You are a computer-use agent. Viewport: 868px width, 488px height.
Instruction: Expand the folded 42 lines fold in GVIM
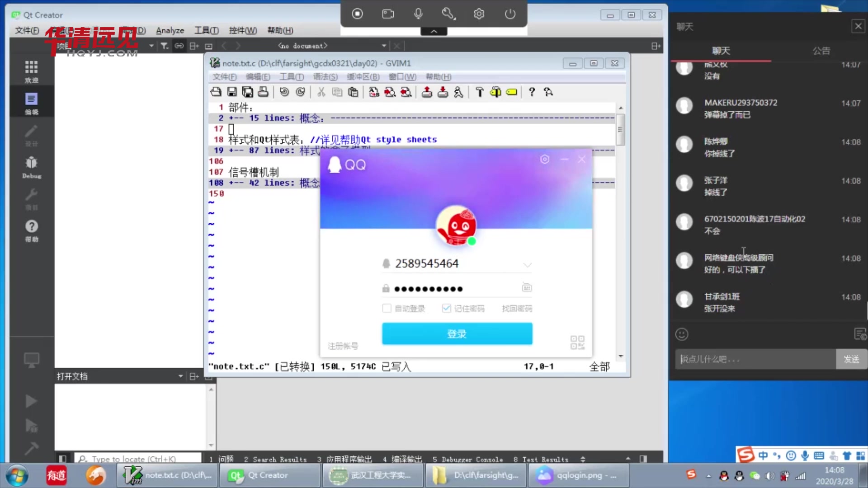(x=411, y=183)
